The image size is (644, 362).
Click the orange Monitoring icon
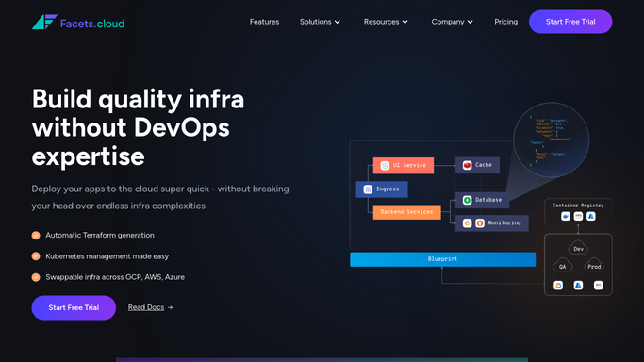[467, 222]
